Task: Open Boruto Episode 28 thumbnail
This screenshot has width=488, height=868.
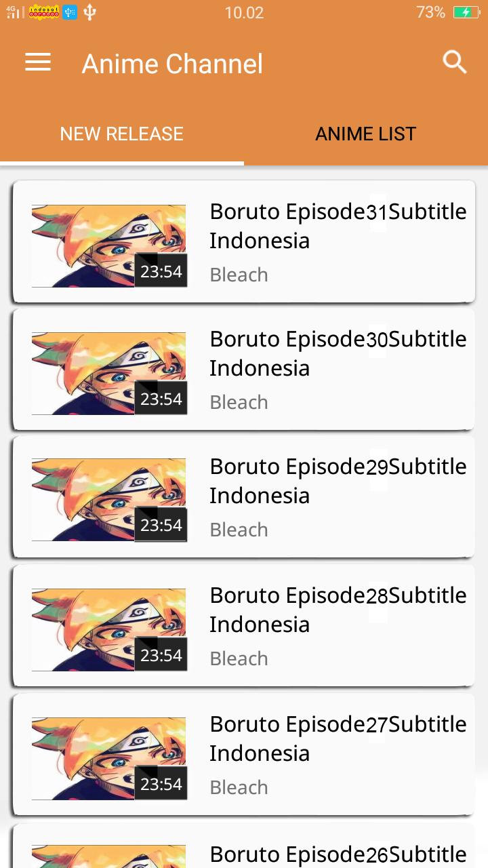Action: pos(109,630)
